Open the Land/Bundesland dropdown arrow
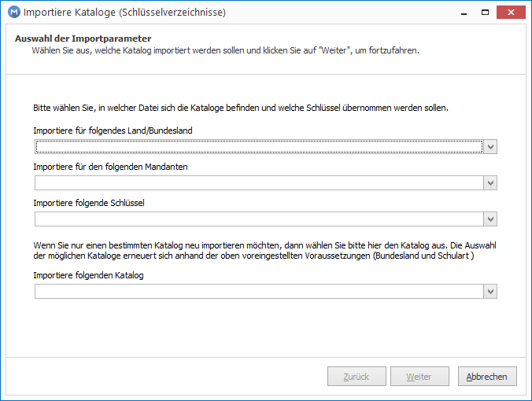The image size is (532, 401). click(490, 147)
